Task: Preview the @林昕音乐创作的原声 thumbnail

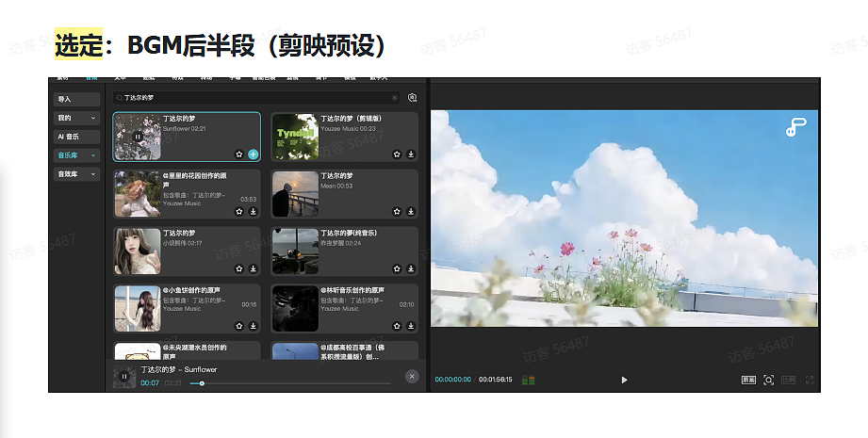Action: [x=296, y=308]
